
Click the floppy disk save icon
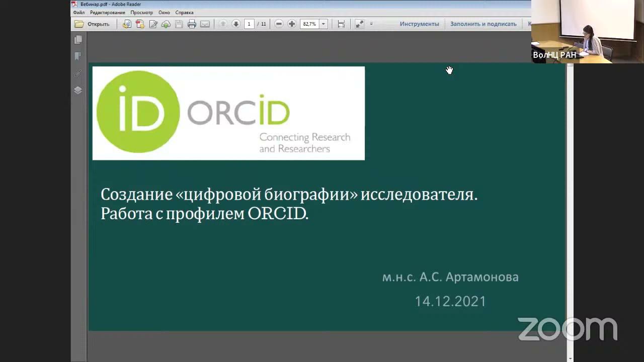click(x=179, y=24)
